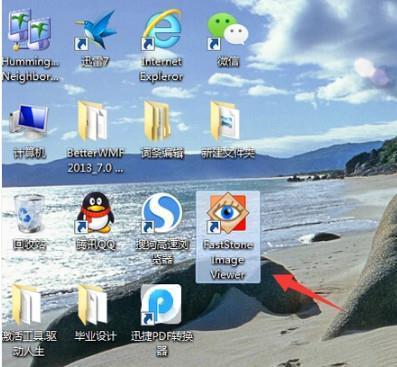Select the 计算机 computer icon
Image resolution: width=397 pixels, height=367 pixels.
click(x=29, y=121)
